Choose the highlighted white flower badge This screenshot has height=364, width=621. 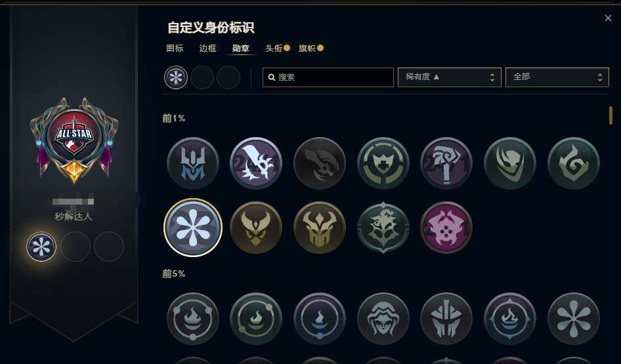pos(193,228)
